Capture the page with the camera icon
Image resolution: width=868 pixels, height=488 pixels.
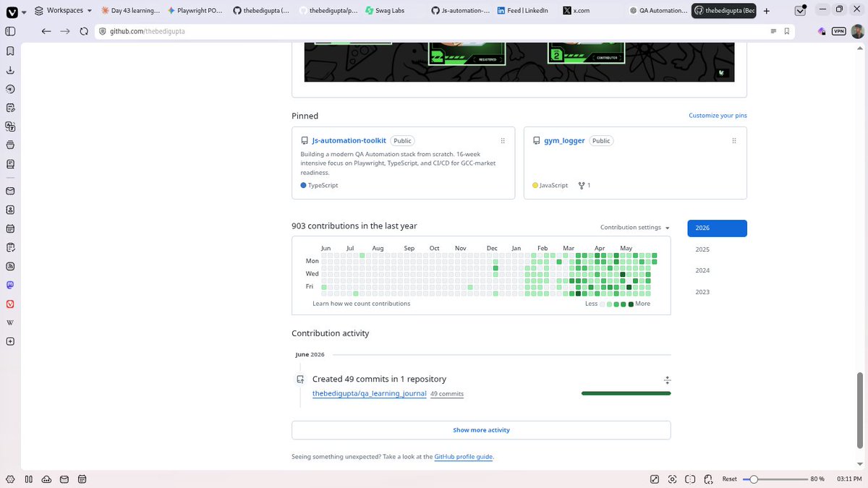tap(673, 479)
